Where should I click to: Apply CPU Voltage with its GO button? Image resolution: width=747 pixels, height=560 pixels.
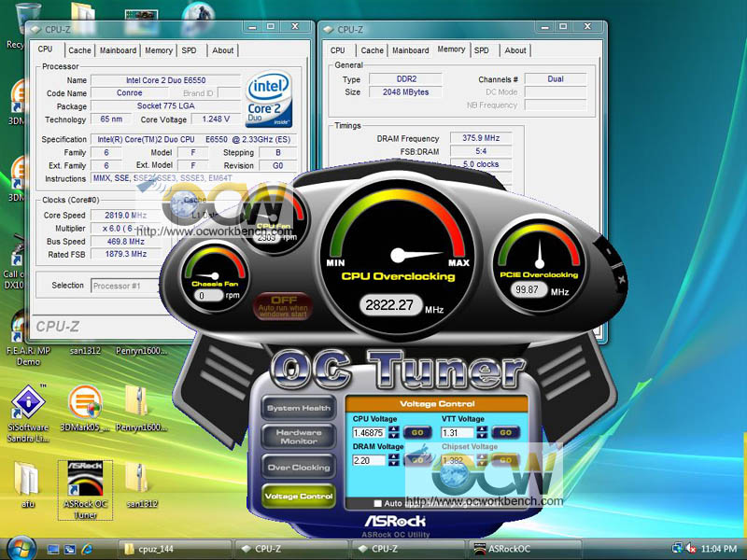point(417,432)
